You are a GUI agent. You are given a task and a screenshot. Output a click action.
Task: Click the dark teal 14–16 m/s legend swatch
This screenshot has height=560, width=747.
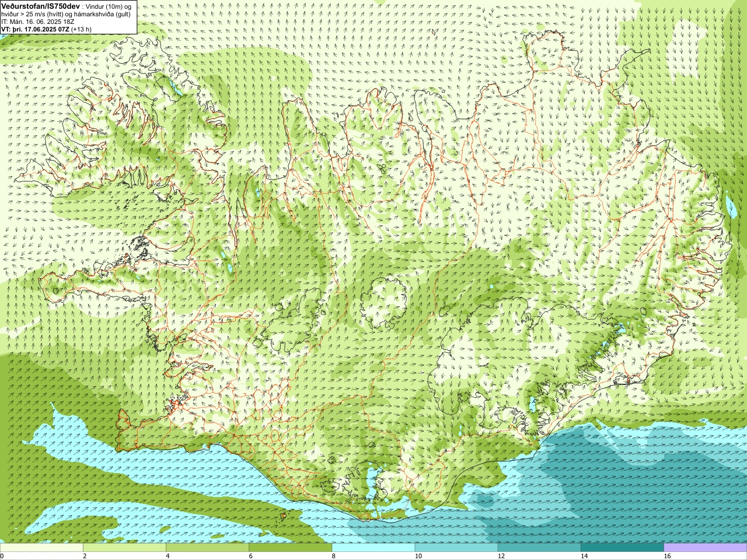pos(622,548)
